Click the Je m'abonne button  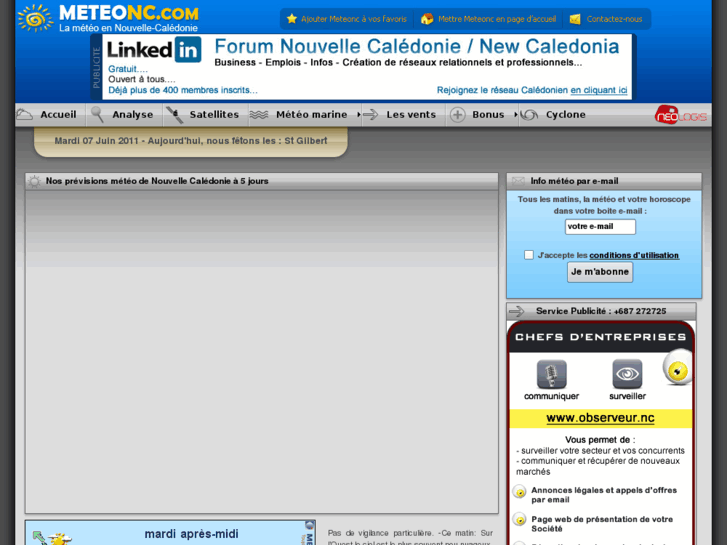[600, 272]
